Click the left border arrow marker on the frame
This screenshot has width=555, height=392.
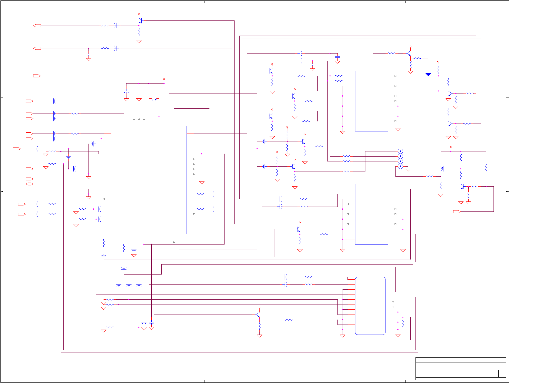coord(2,191)
